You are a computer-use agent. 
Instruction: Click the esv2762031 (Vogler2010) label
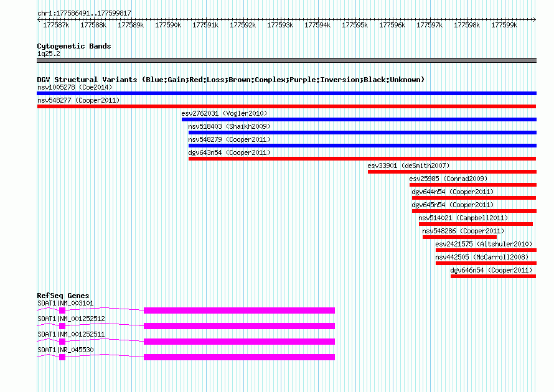point(224,113)
